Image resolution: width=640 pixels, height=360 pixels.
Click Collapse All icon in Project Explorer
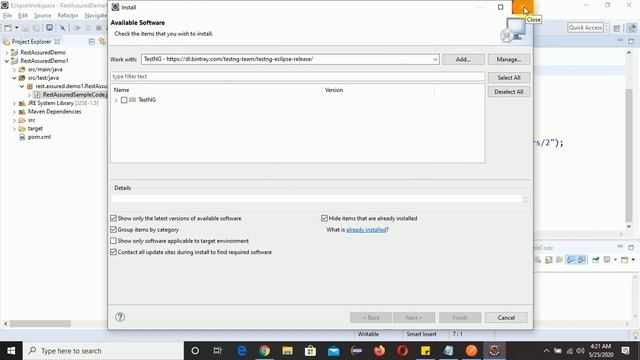[92, 42]
